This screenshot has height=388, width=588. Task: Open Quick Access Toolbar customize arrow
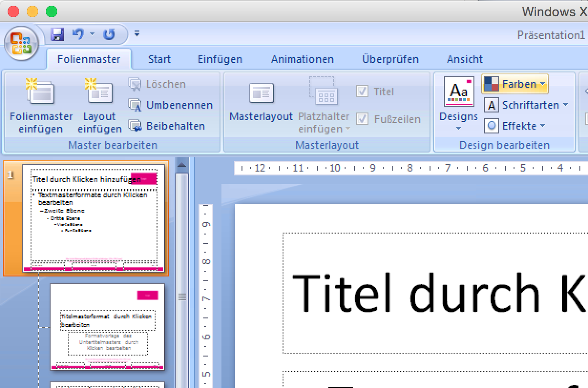point(137,34)
